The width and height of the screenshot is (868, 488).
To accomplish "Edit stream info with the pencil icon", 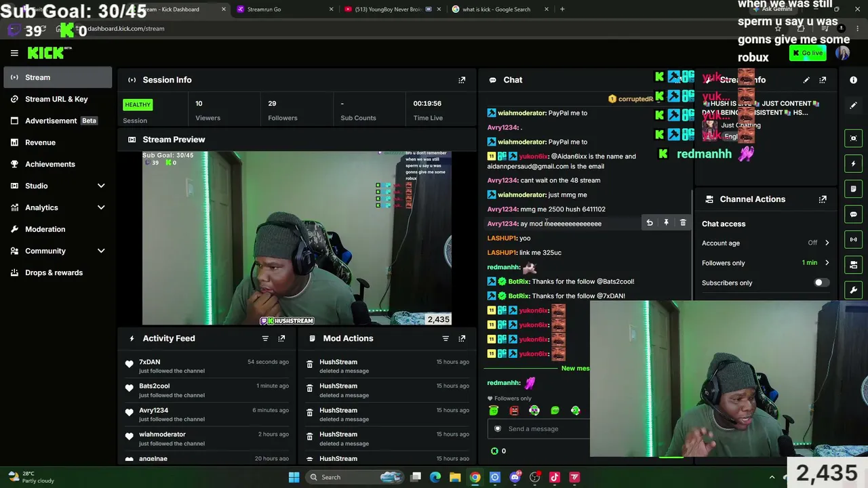I will (x=806, y=80).
